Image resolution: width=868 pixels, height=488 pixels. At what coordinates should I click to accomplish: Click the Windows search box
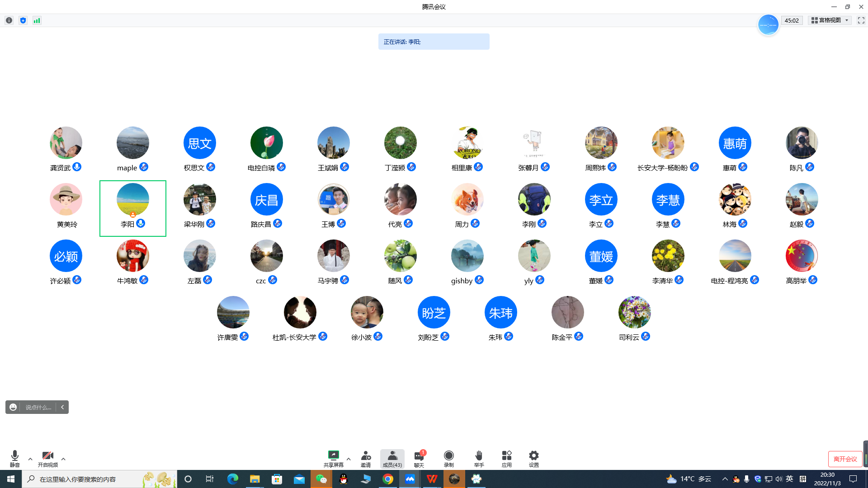tap(99, 479)
